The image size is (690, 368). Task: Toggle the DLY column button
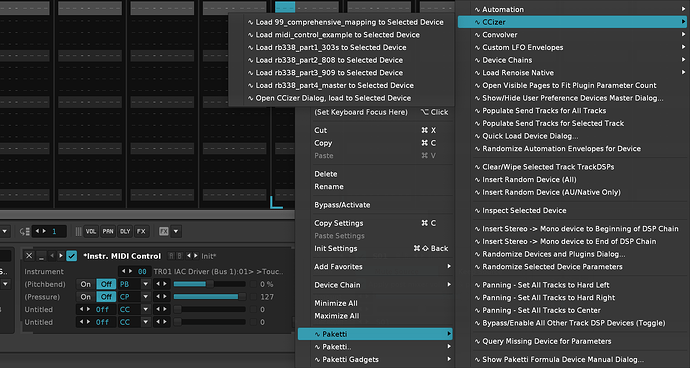tap(125, 231)
